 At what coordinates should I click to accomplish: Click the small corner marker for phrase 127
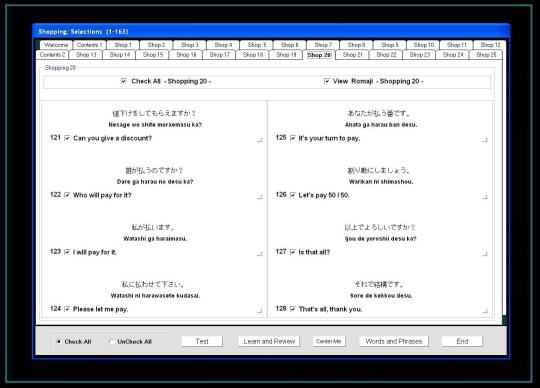pyautogui.click(x=485, y=254)
